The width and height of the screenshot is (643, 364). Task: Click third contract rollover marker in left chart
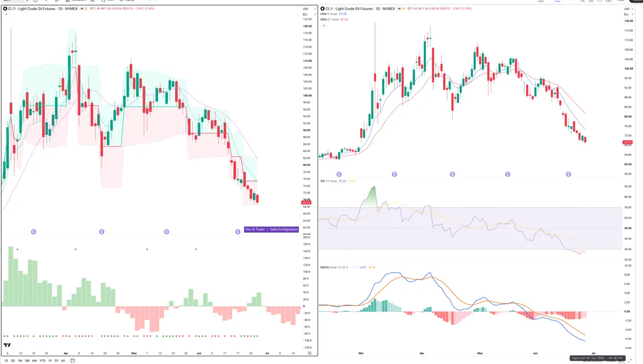(167, 231)
